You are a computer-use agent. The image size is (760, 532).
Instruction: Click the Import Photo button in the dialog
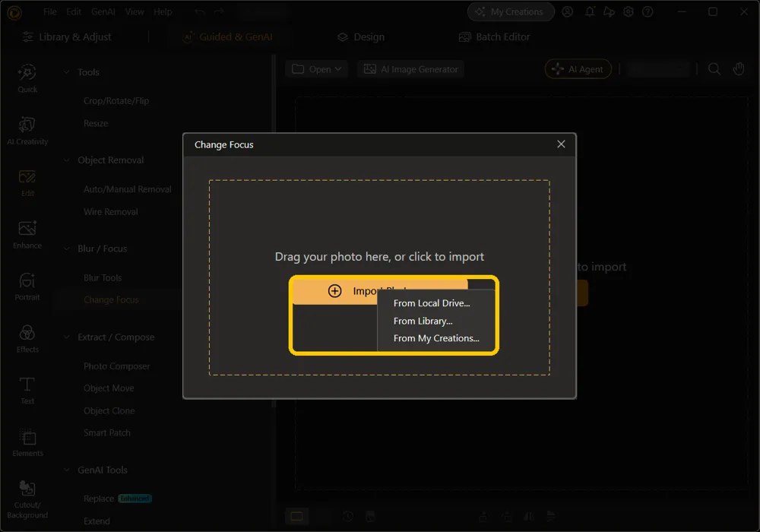pos(380,291)
